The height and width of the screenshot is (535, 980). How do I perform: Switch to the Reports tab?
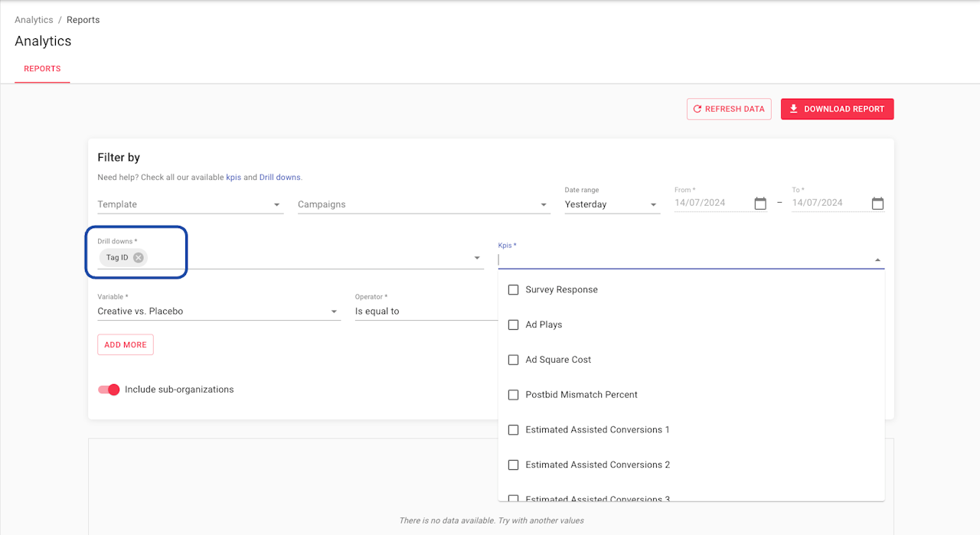[x=42, y=69]
